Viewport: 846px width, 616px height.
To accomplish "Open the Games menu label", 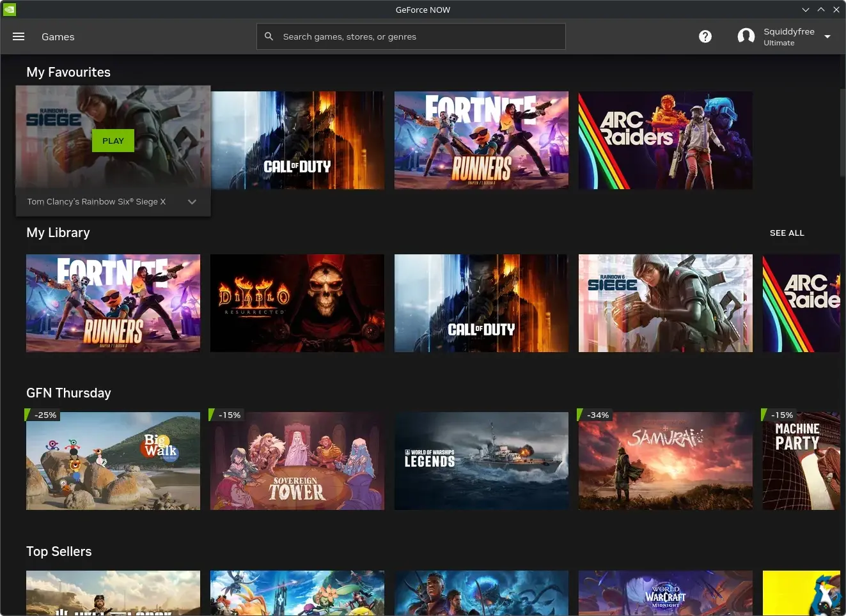I will [58, 36].
